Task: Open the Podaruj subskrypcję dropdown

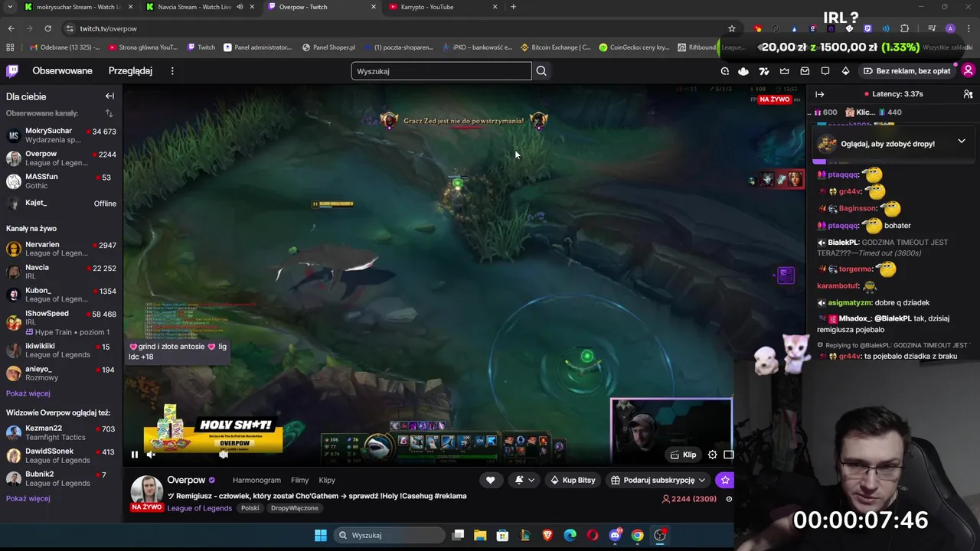Action: click(658, 480)
